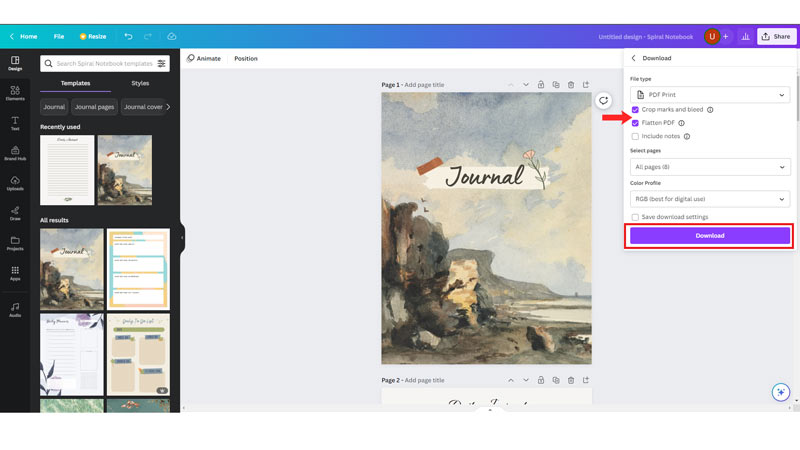The width and height of the screenshot is (800, 450).
Task: Switch to the Styles tab
Action: coord(140,83)
